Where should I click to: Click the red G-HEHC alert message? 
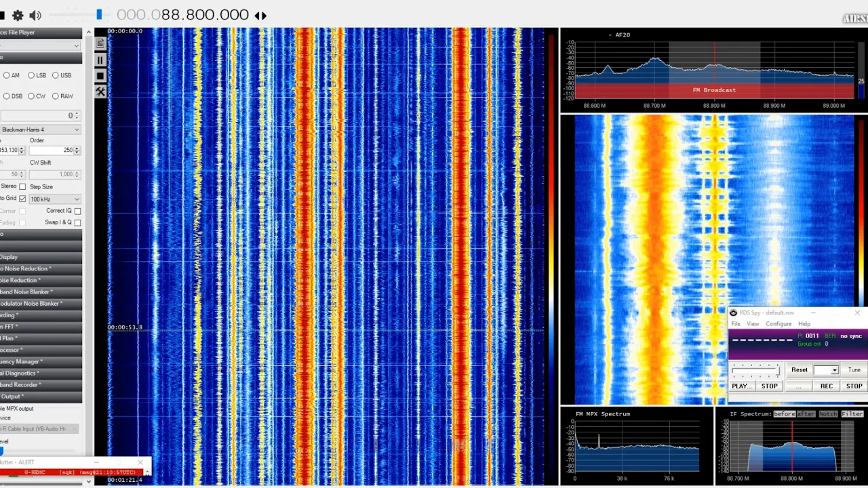(x=71, y=472)
